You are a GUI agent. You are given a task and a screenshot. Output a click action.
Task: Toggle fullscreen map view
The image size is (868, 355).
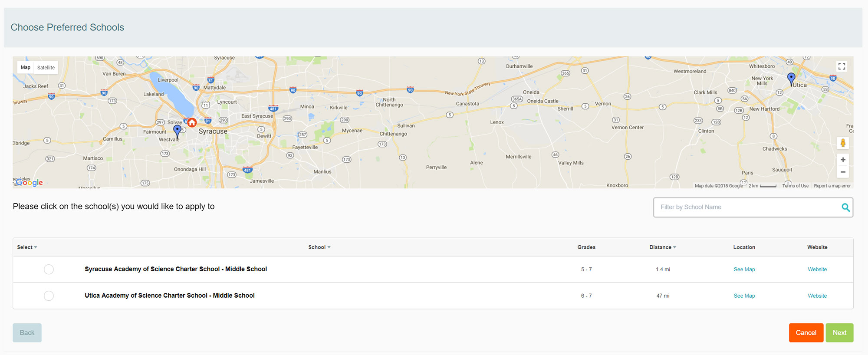(842, 66)
